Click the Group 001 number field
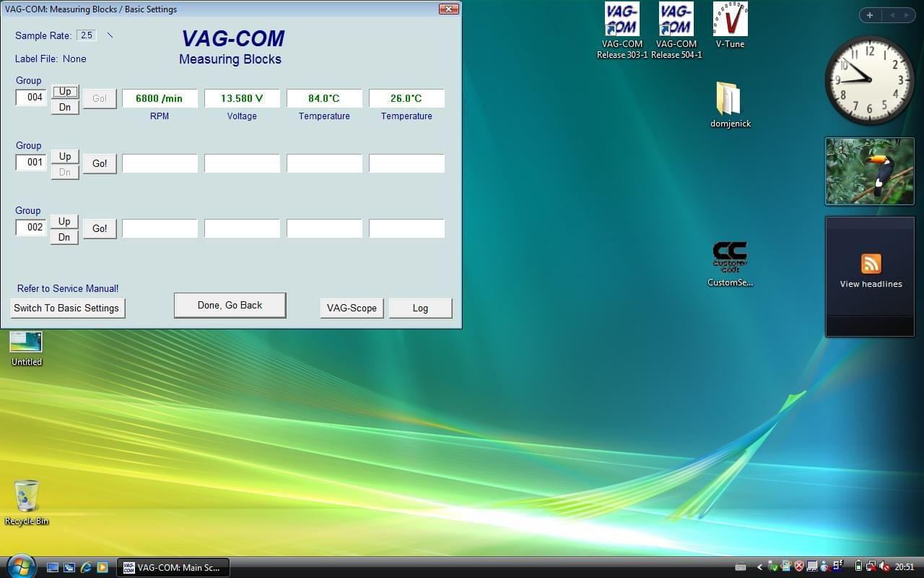Image resolution: width=924 pixels, height=578 pixels. pos(32,162)
